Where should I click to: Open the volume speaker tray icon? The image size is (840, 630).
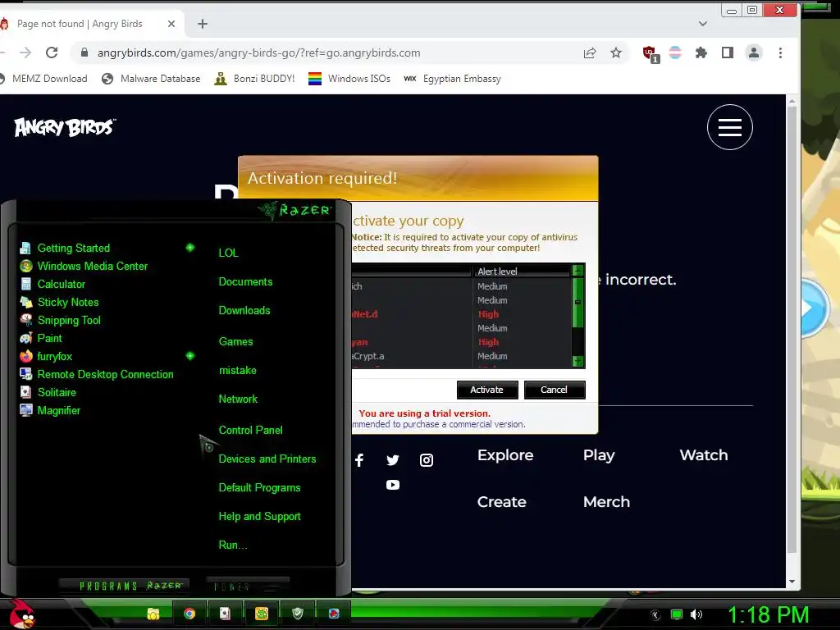pos(696,615)
